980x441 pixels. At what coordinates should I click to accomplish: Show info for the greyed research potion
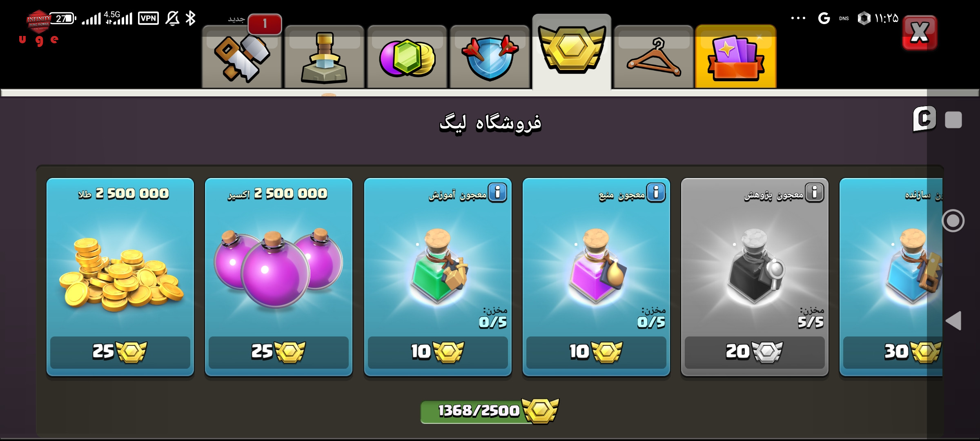[815, 192]
